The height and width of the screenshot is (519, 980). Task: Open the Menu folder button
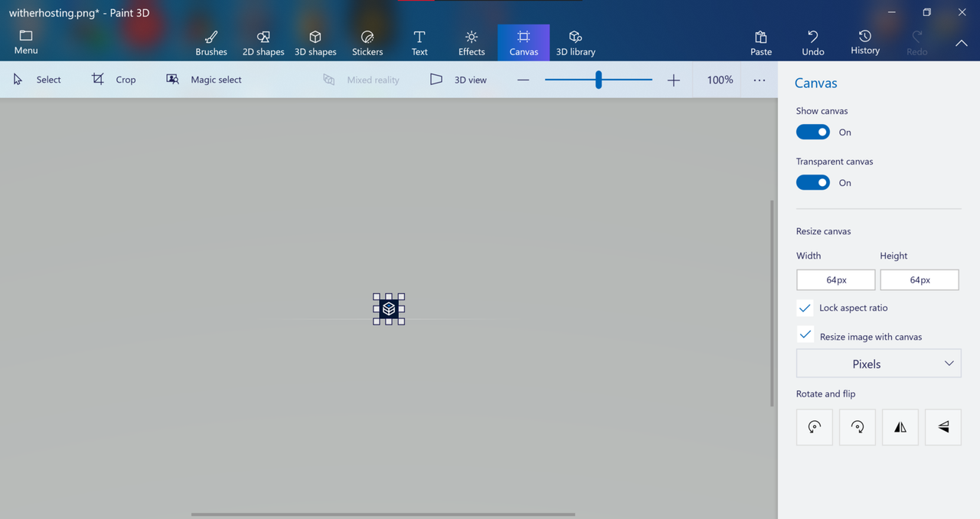(25, 42)
